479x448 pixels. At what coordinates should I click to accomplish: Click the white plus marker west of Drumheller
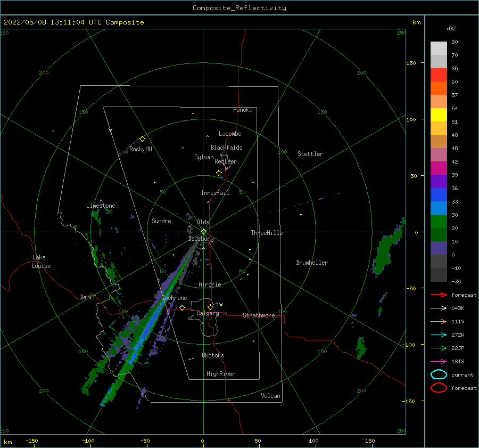pos(301,214)
